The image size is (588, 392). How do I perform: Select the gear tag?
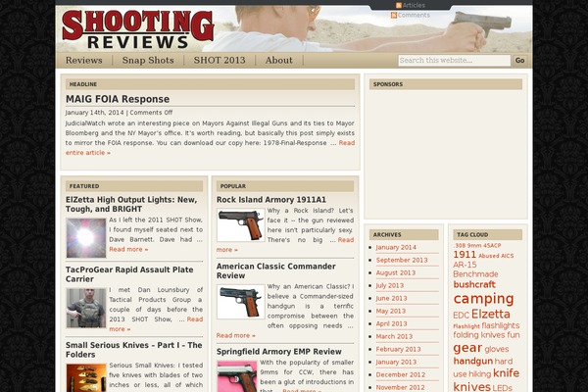[x=467, y=348]
